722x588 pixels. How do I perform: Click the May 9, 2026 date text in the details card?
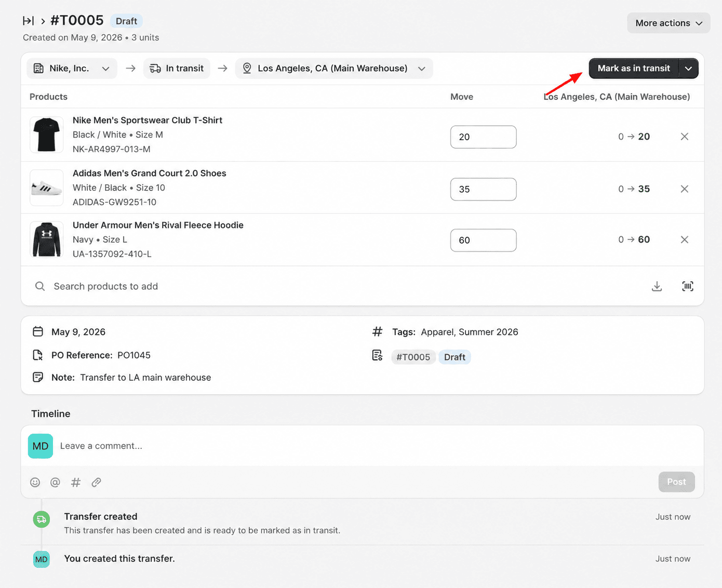tap(78, 332)
